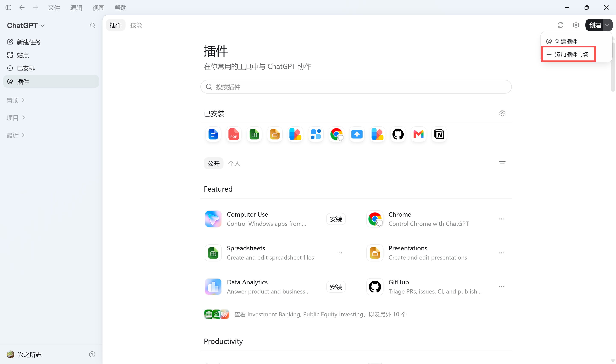Open installed orange Presentations icon in 已安装 row
The width and height of the screenshot is (616, 364).
tap(275, 134)
